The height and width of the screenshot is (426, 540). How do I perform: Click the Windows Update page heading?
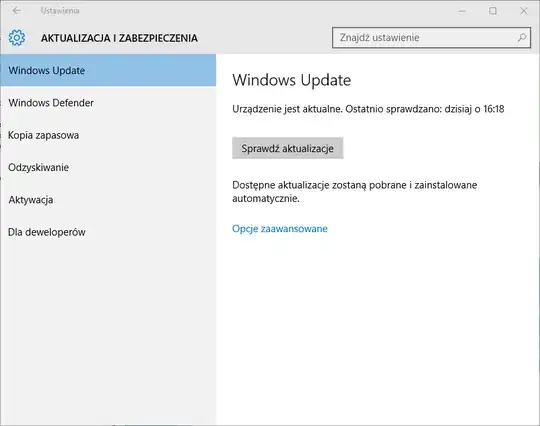[x=291, y=80]
